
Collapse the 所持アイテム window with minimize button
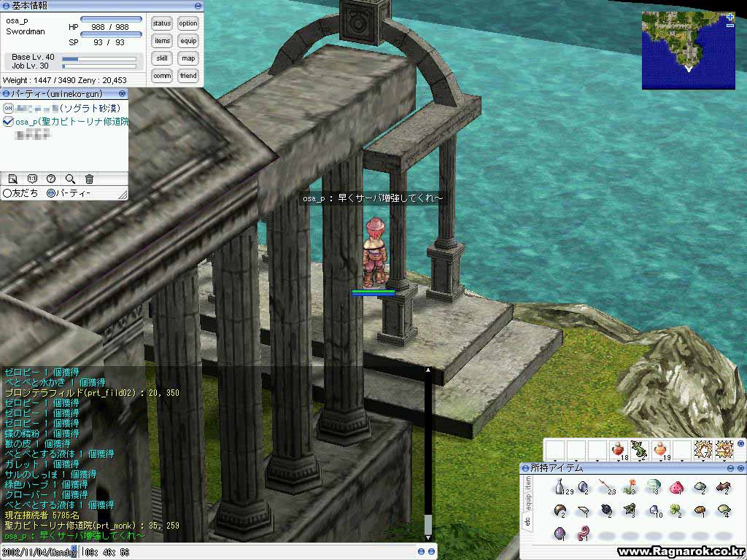click(x=730, y=469)
